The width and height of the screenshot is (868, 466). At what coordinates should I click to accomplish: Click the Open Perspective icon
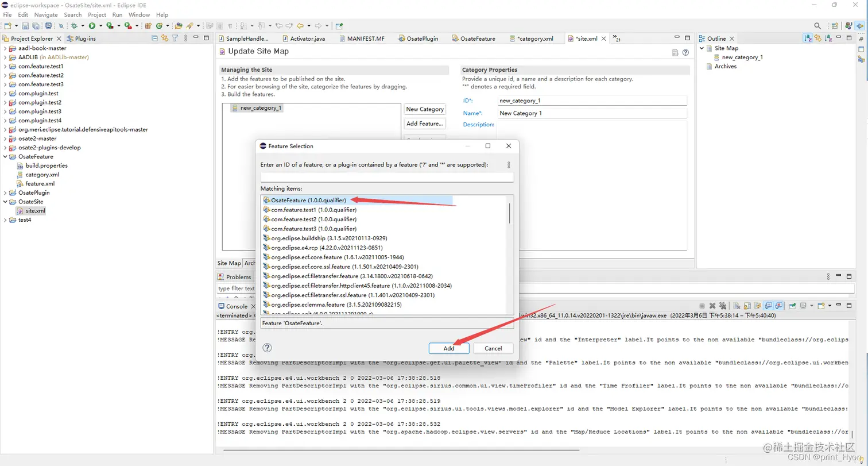[x=835, y=26]
